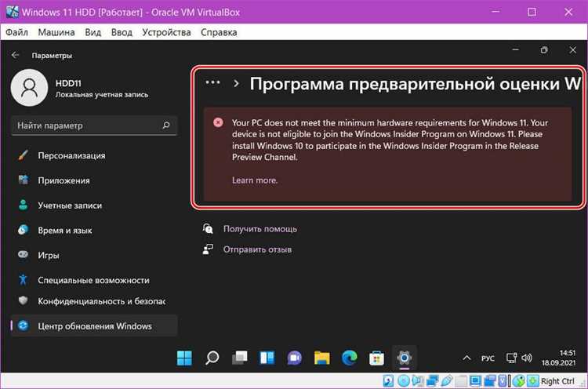Click VirtualBox display status icon
This screenshot has height=389, width=588.
tap(475, 380)
